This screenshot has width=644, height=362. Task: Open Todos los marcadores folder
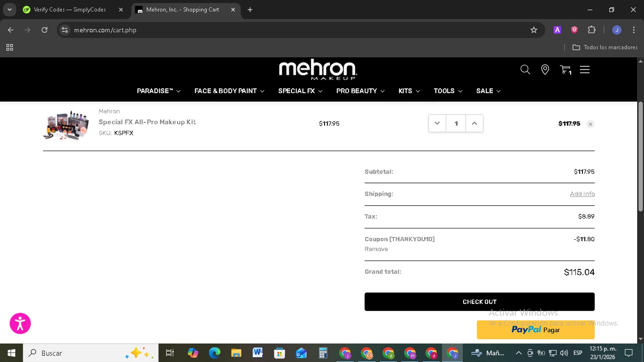[605, 48]
